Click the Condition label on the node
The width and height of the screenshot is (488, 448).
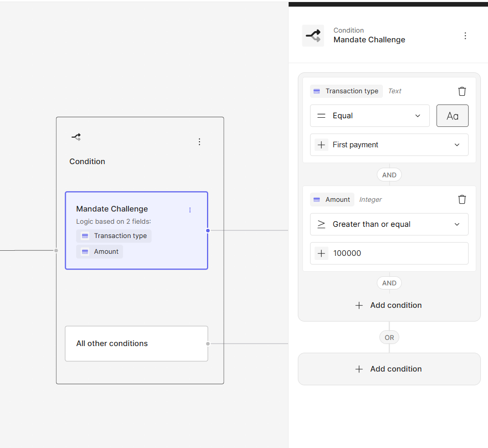tap(87, 162)
